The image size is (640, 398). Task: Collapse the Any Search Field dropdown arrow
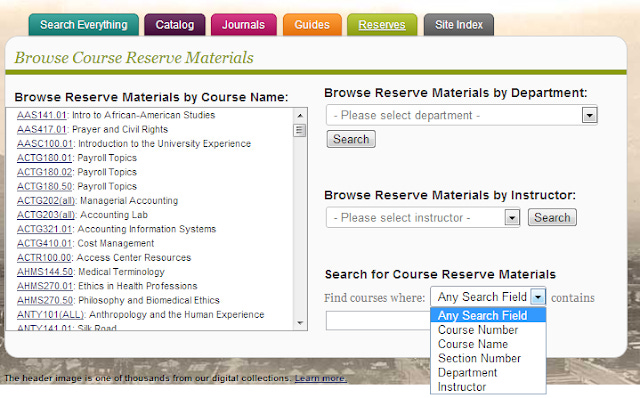[538, 297]
